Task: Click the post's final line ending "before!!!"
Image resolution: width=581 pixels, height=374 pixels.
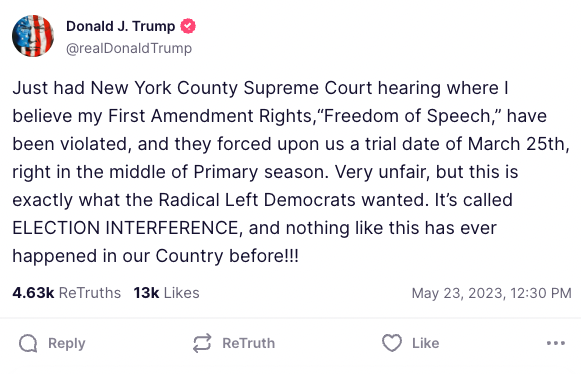Action: click(156, 256)
